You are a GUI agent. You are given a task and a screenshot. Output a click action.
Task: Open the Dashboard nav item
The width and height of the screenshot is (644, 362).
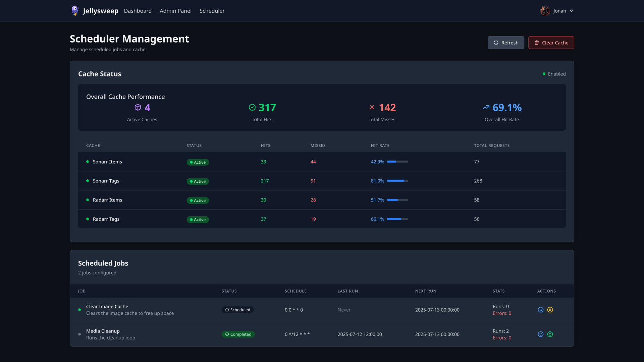click(x=138, y=11)
